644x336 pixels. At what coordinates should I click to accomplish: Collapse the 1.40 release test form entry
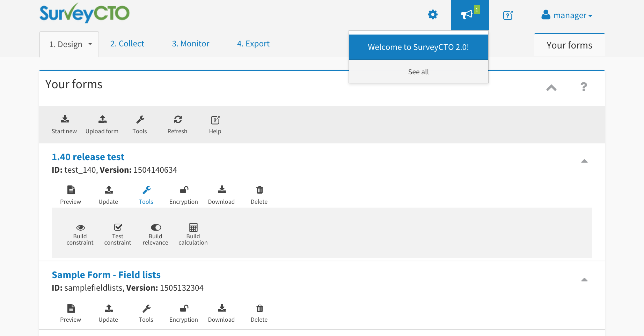(x=584, y=161)
